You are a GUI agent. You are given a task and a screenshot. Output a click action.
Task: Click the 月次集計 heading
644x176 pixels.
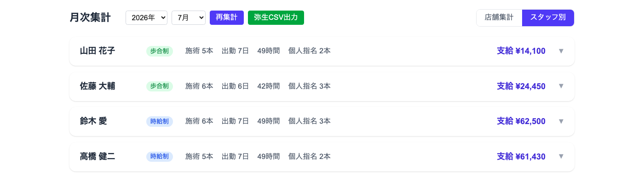90,17
